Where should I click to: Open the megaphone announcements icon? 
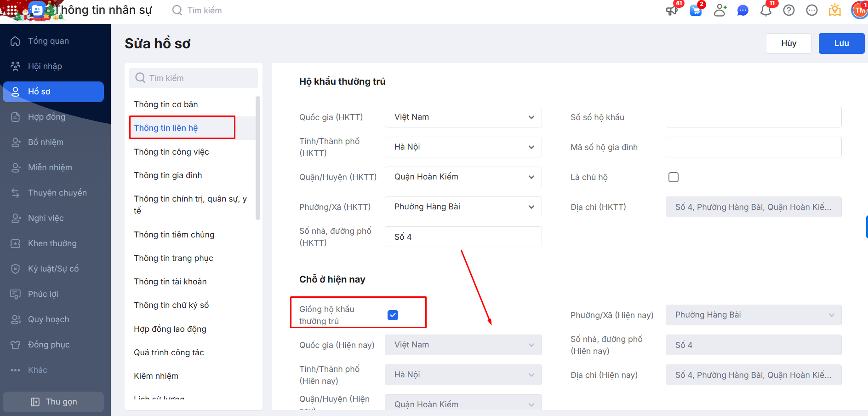pyautogui.click(x=672, y=11)
